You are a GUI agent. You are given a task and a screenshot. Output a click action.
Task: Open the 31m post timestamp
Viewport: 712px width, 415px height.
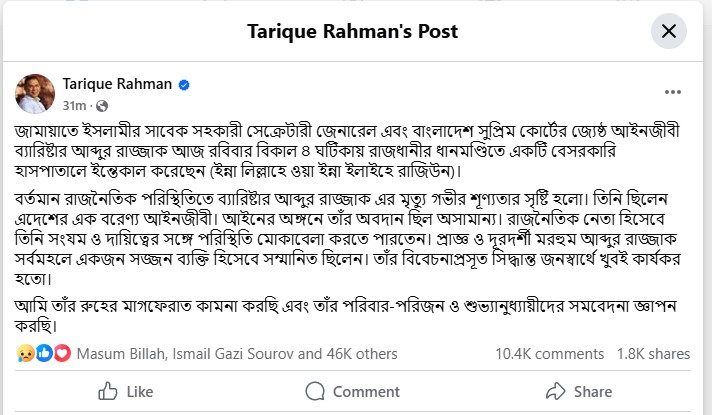tap(74, 106)
